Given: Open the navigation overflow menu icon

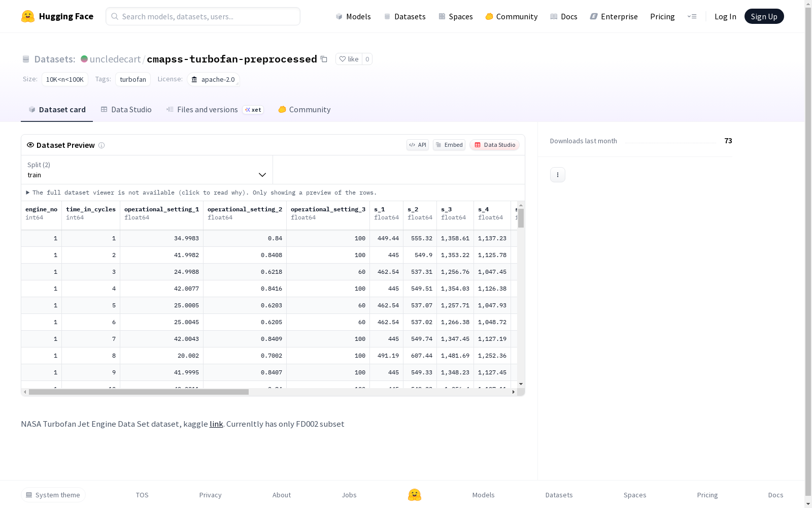Looking at the screenshot, I should tap(692, 16).
